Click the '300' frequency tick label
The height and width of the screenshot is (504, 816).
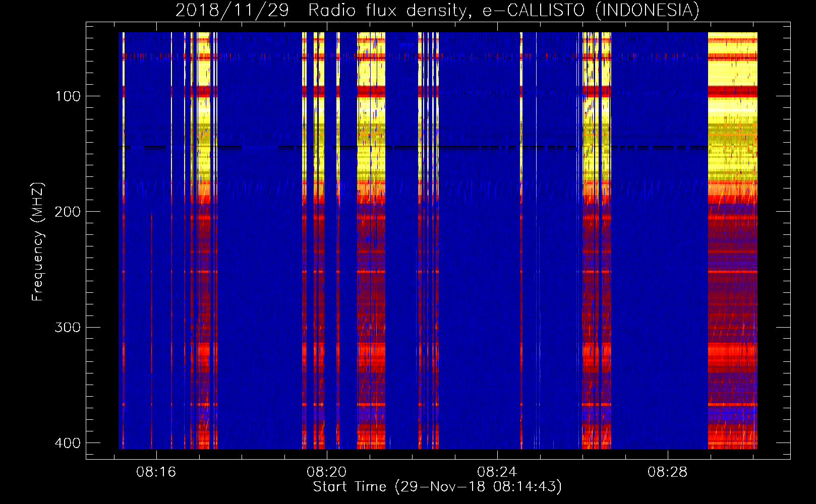click(68, 328)
